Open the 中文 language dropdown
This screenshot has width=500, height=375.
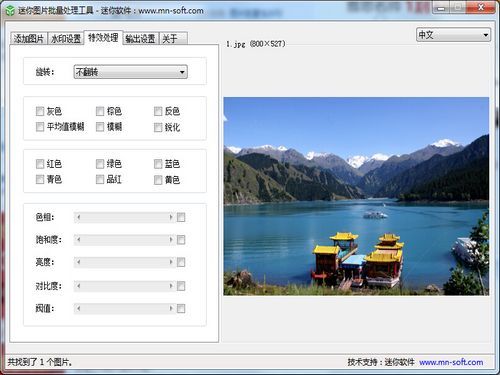(x=453, y=35)
